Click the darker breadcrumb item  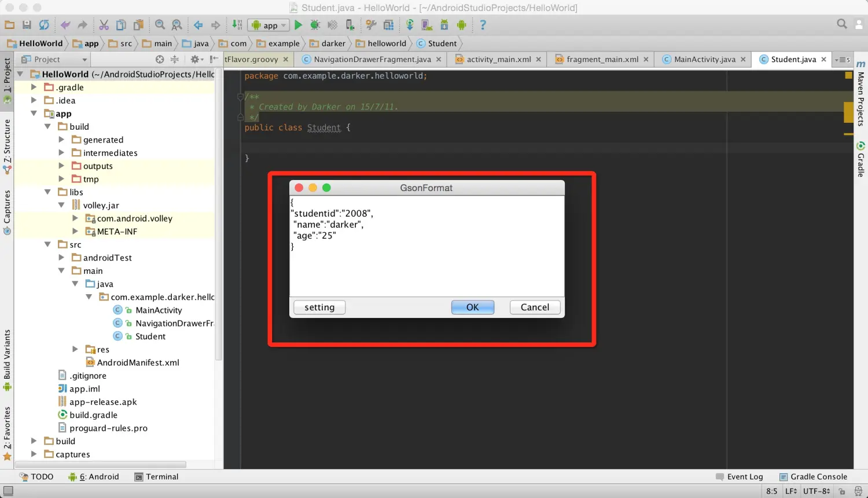tap(328, 43)
